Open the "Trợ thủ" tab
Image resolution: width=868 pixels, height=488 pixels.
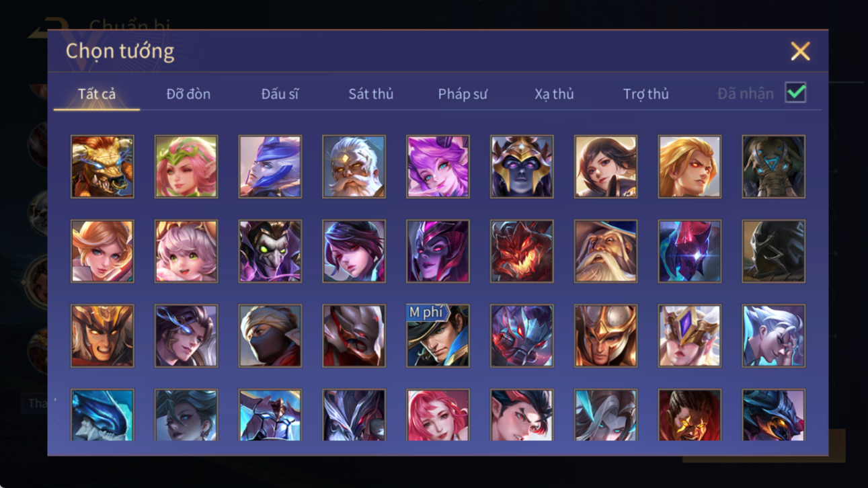click(645, 94)
